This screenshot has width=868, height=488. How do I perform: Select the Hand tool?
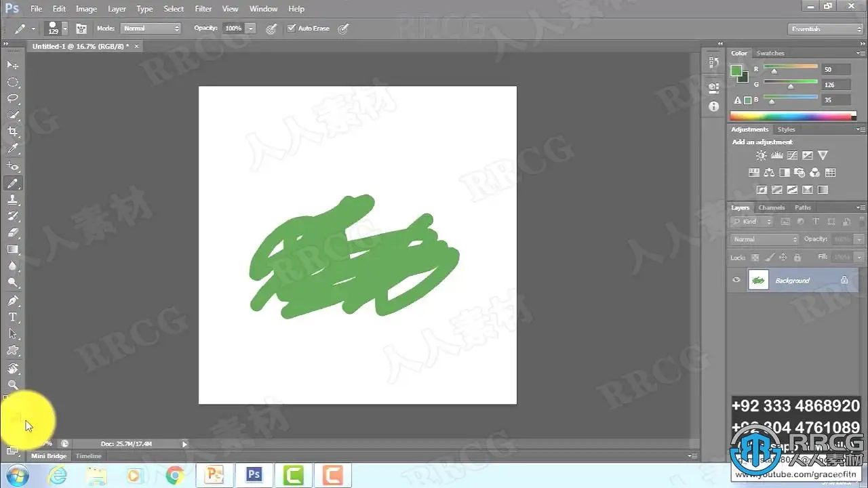(13, 368)
